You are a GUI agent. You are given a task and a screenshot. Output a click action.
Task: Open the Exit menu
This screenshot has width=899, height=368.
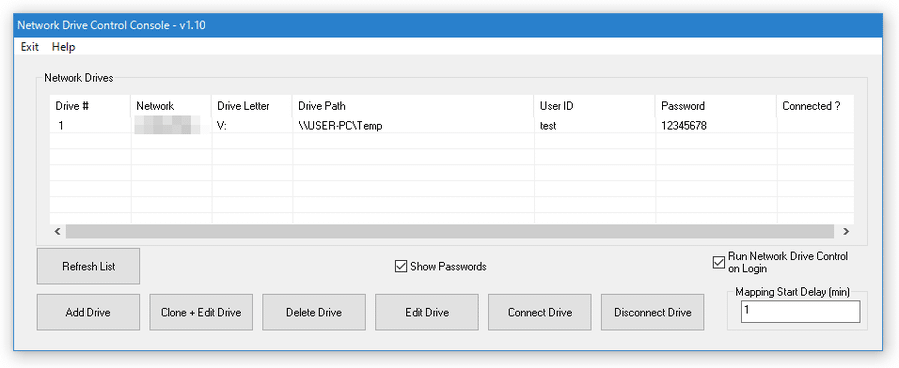30,47
